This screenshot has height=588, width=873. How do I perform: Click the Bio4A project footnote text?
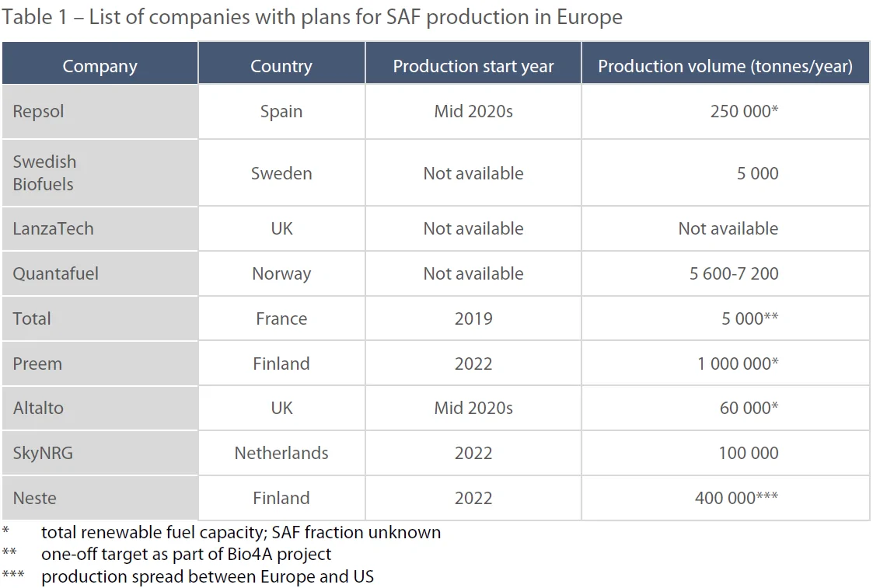[x=187, y=554]
